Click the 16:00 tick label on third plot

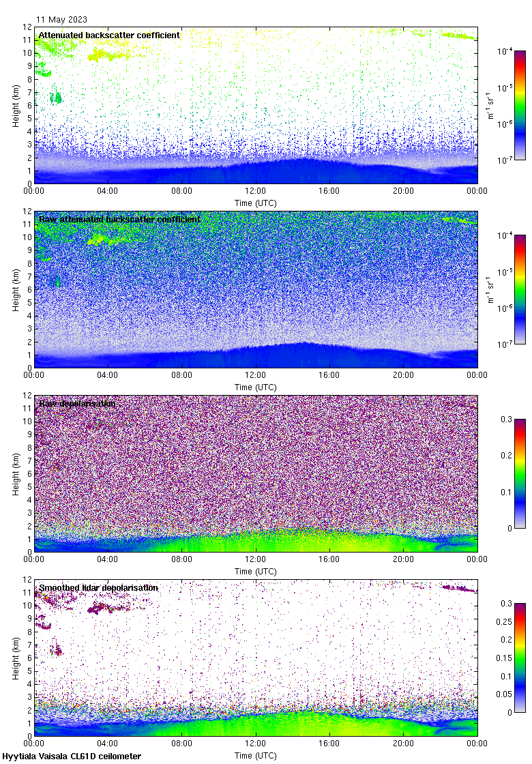click(329, 559)
